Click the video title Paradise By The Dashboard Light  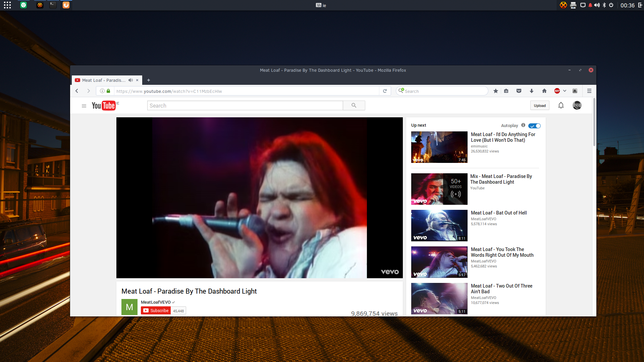[189, 291]
